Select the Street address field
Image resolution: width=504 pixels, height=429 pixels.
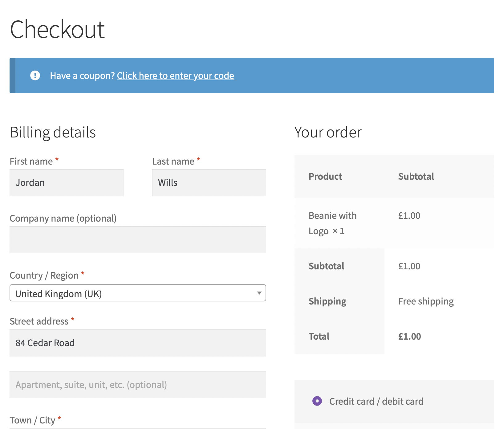tap(138, 343)
